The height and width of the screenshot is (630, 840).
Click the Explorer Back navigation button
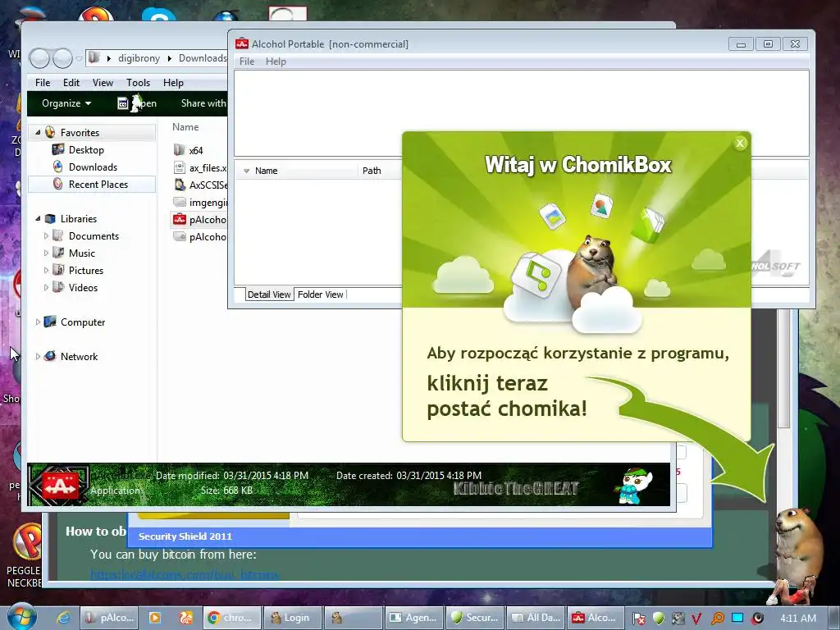pos(39,58)
